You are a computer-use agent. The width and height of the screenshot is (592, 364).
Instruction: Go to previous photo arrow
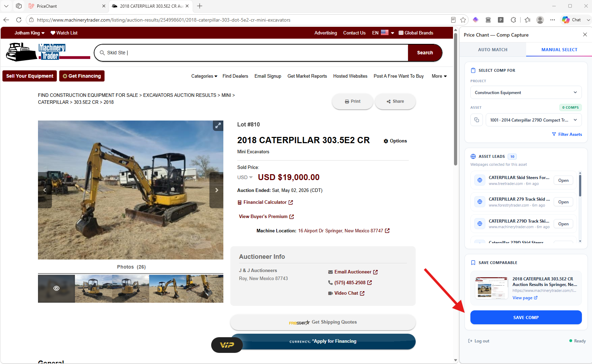(x=45, y=190)
